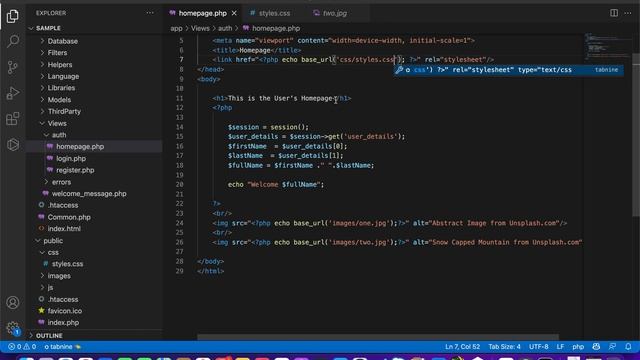Click the feedback icon in status bar
The width and height of the screenshot is (640, 360).
[612, 347]
